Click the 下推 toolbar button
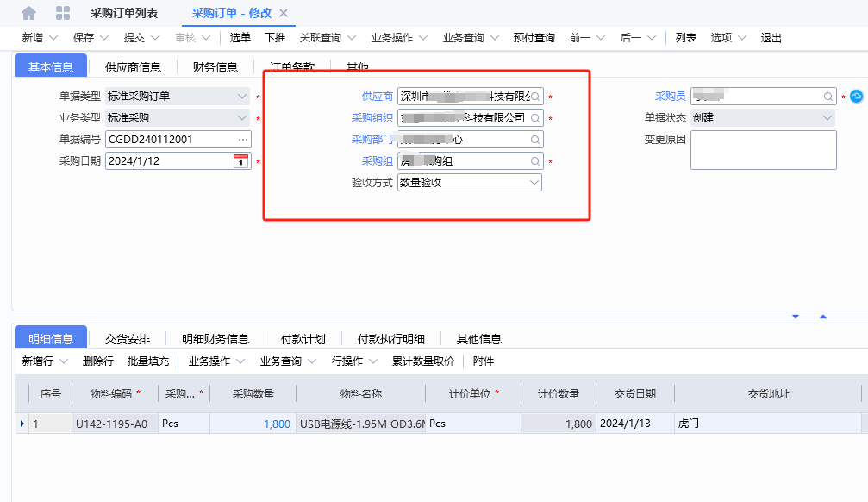The image size is (868, 502). tap(275, 38)
